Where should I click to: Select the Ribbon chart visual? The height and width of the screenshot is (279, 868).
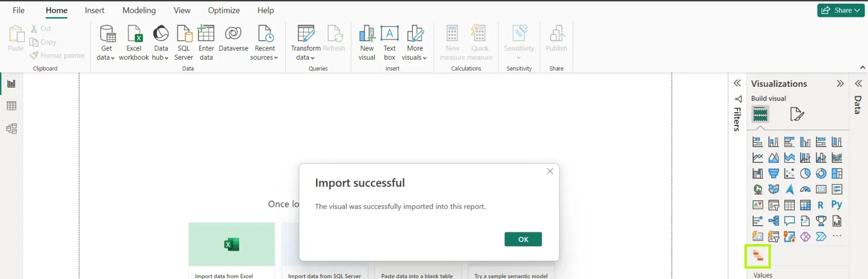(837, 158)
